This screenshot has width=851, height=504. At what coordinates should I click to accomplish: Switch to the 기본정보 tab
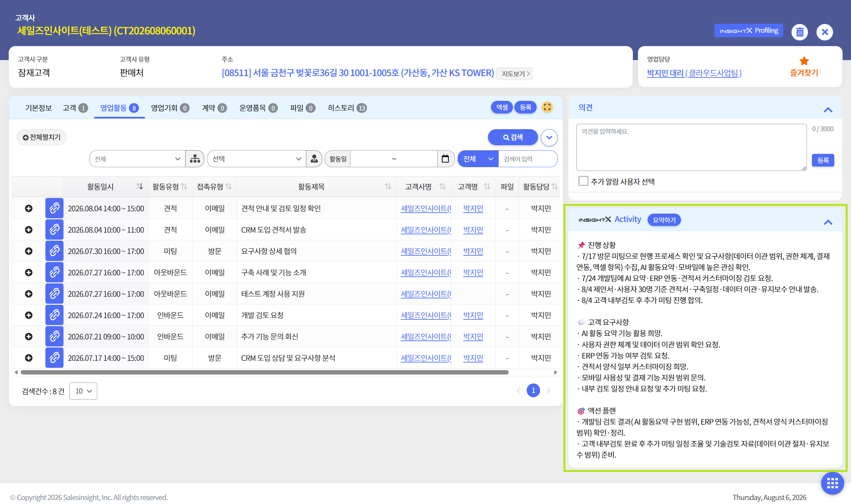point(38,108)
